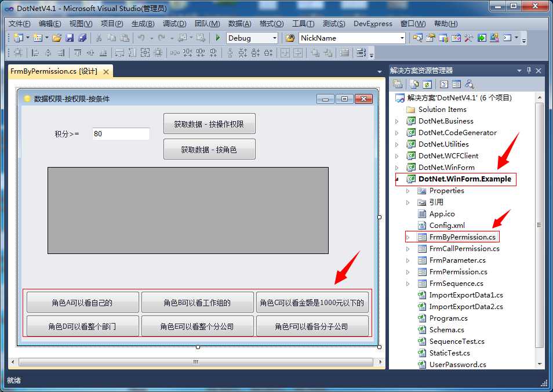
Task: Click 角色D可以看整个部门 button
Action: pyautogui.click(x=82, y=326)
